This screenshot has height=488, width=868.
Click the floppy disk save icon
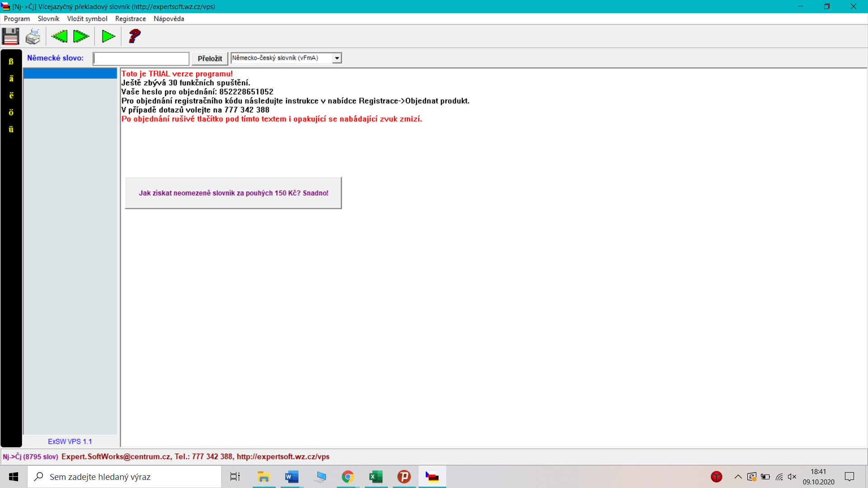[x=10, y=36]
